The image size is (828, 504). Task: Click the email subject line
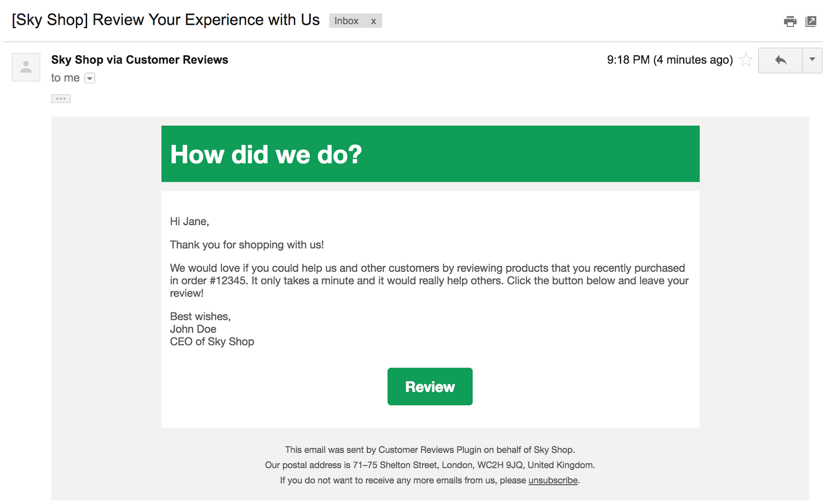click(166, 20)
